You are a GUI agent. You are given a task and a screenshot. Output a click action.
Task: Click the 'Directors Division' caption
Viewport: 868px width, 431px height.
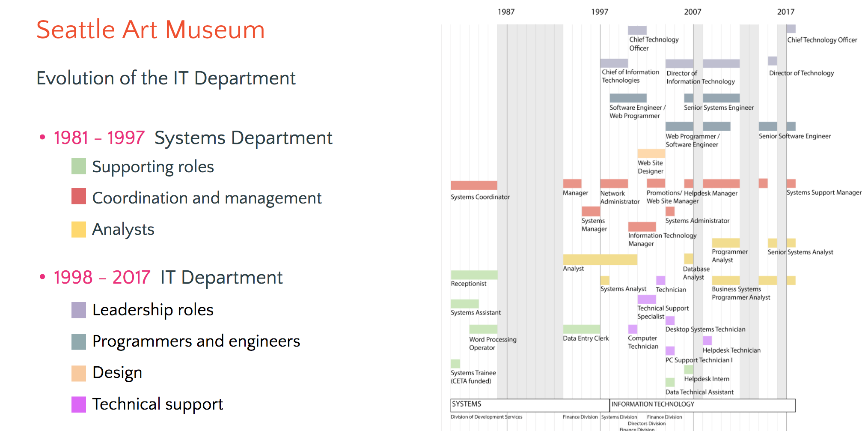(647, 424)
